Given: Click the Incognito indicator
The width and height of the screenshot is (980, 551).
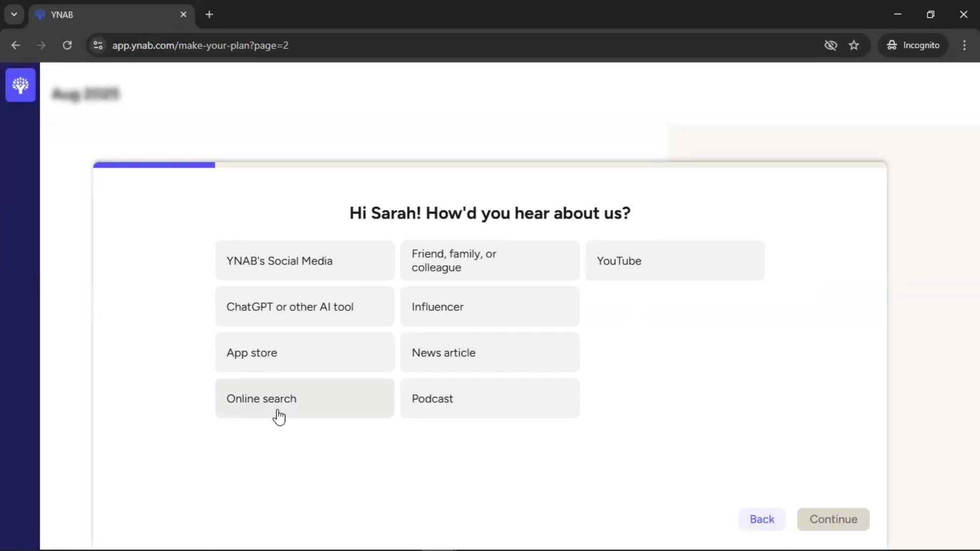Looking at the screenshot, I should point(913,45).
